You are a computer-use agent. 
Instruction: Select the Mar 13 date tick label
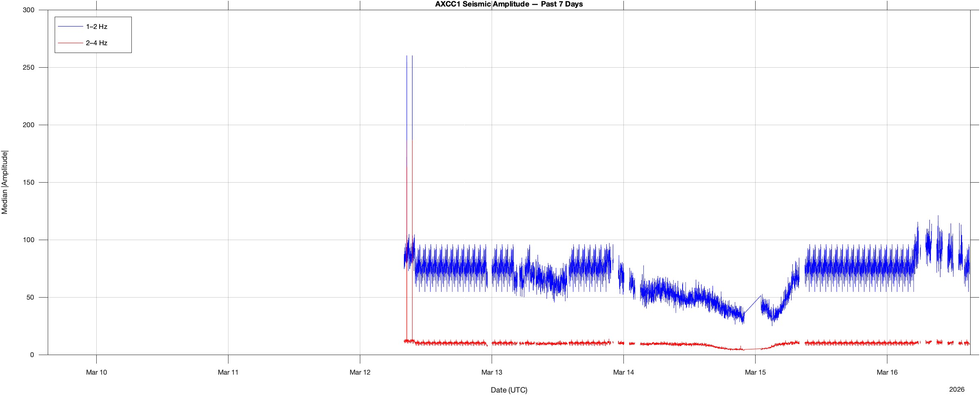[x=492, y=372]
